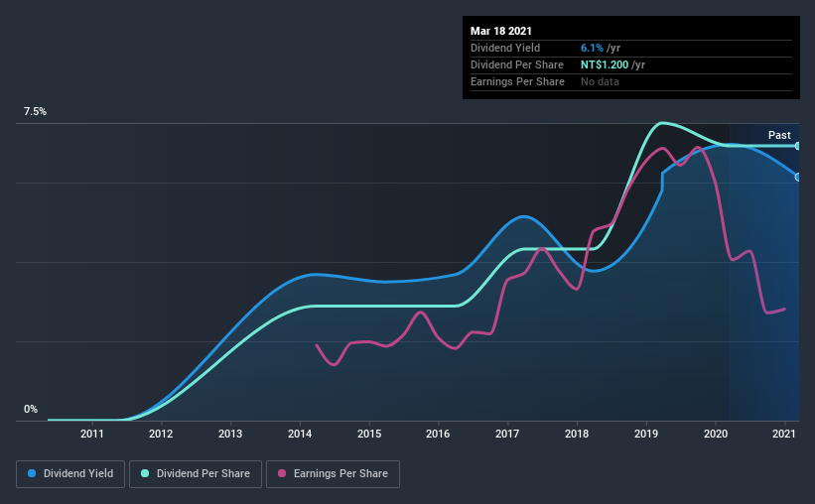Click the 0% y-axis label
Screen dimensions: 815x504
tap(31, 410)
